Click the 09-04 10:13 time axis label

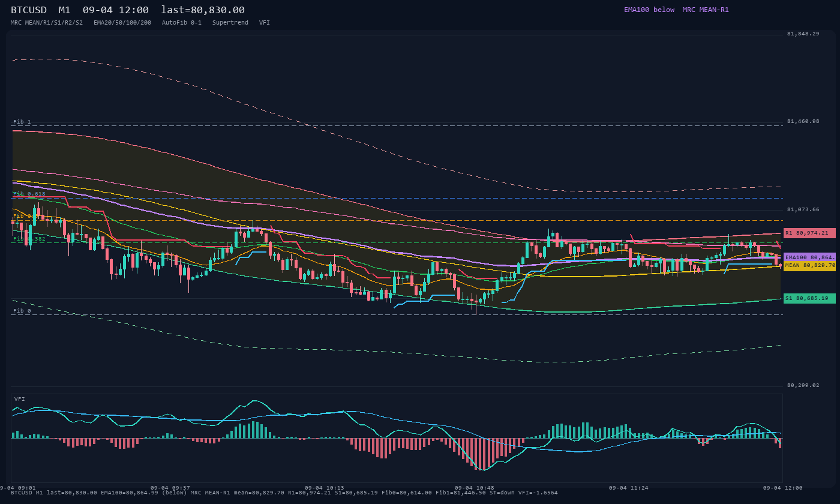[x=325, y=488]
